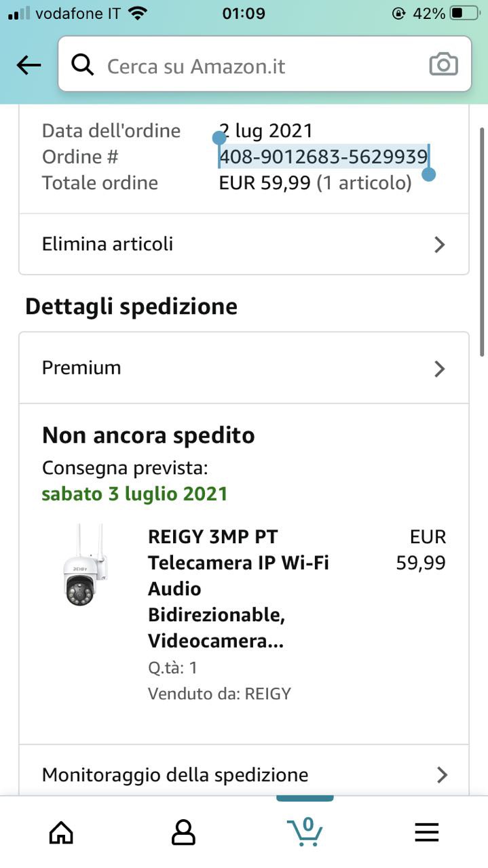Viewport: 488px width, 868px height.
Task: Expand Elimina articoli chevron
Action: [x=440, y=245]
